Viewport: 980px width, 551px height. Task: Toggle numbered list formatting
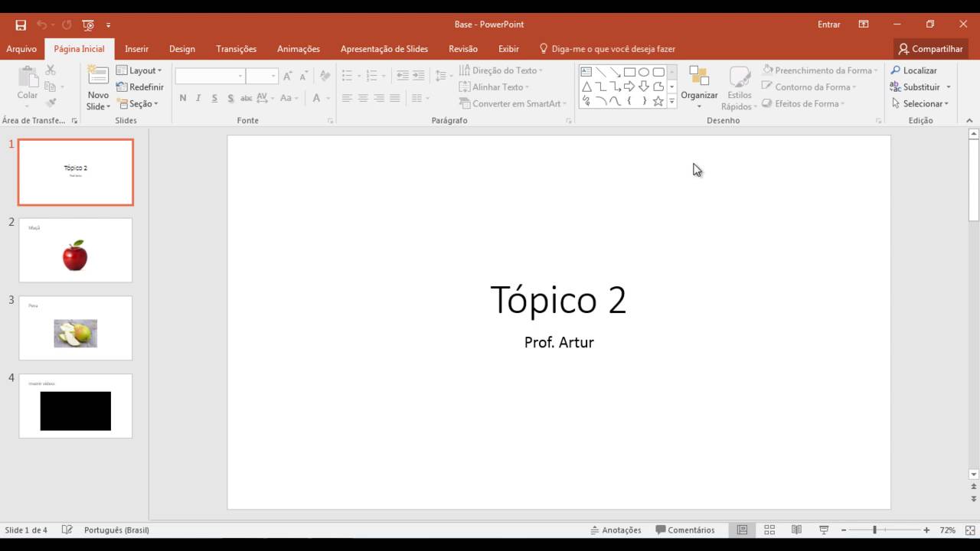click(372, 76)
